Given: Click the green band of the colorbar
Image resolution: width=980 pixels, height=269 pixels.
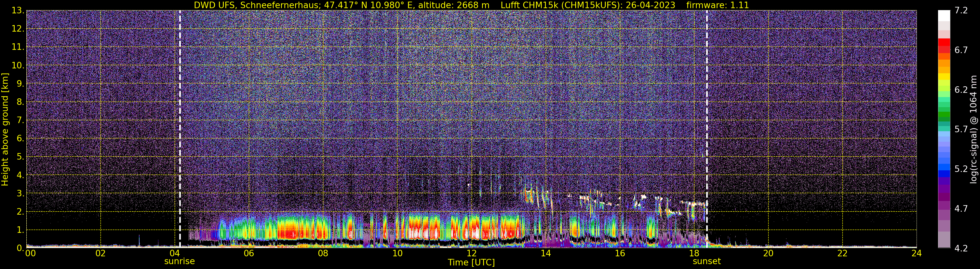Looking at the screenshot, I should pyautogui.click(x=944, y=114).
